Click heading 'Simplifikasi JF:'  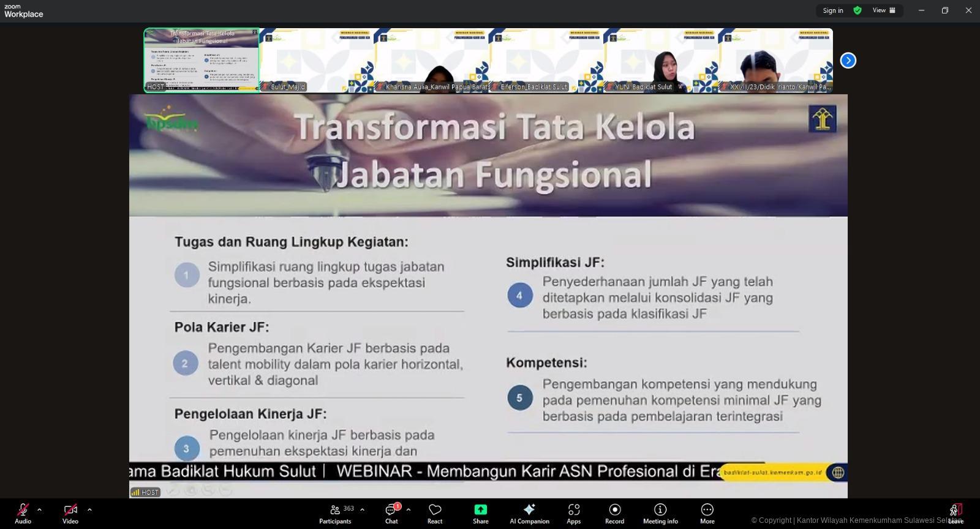point(555,263)
